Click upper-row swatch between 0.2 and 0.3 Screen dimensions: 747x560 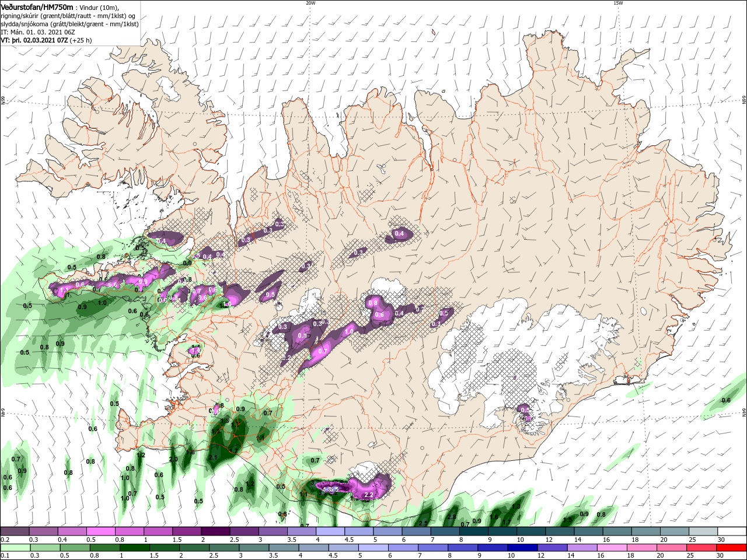pyautogui.click(x=14, y=531)
